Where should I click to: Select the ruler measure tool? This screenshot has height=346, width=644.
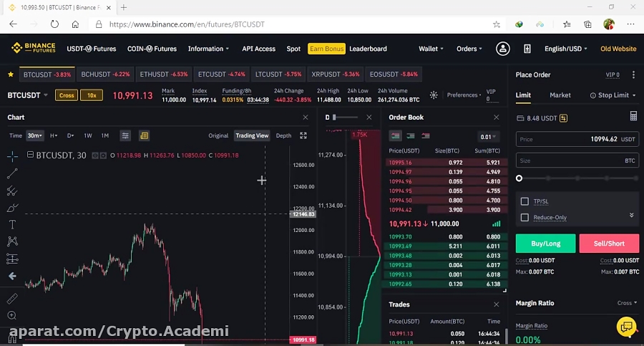click(12, 298)
